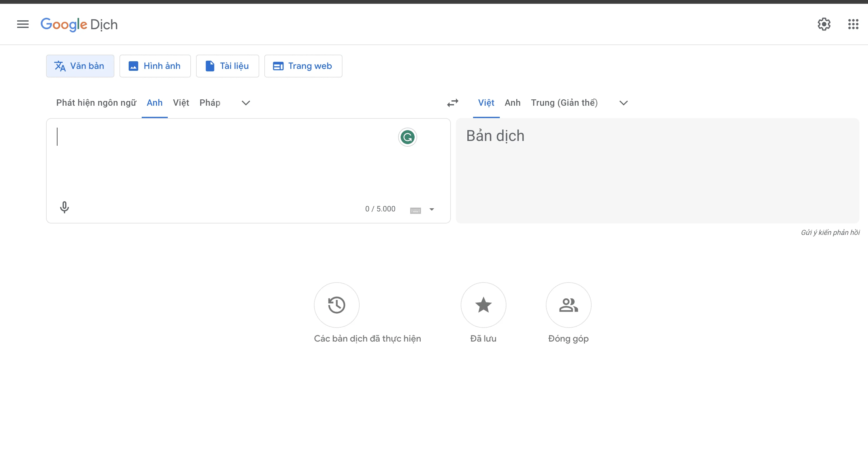This screenshot has height=466, width=868.
Task: Swap source and target languages
Action: 453,103
